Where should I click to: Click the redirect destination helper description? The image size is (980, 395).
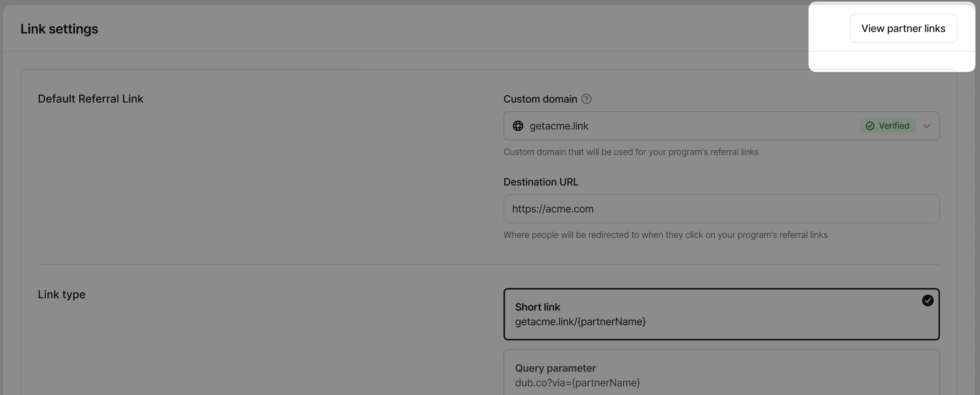click(x=665, y=235)
